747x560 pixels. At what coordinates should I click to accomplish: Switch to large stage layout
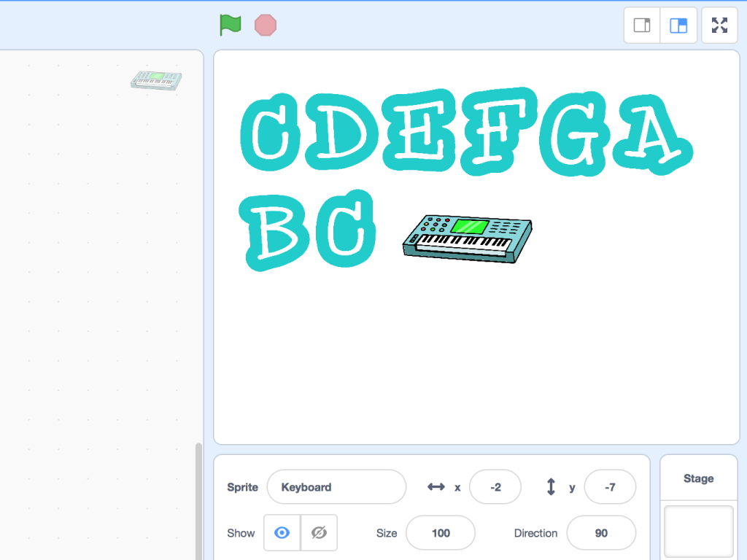pyautogui.click(x=678, y=26)
